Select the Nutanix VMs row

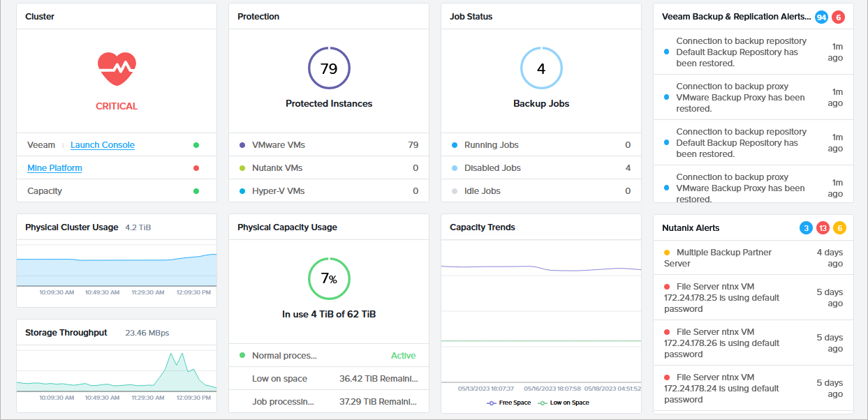pos(329,168)
